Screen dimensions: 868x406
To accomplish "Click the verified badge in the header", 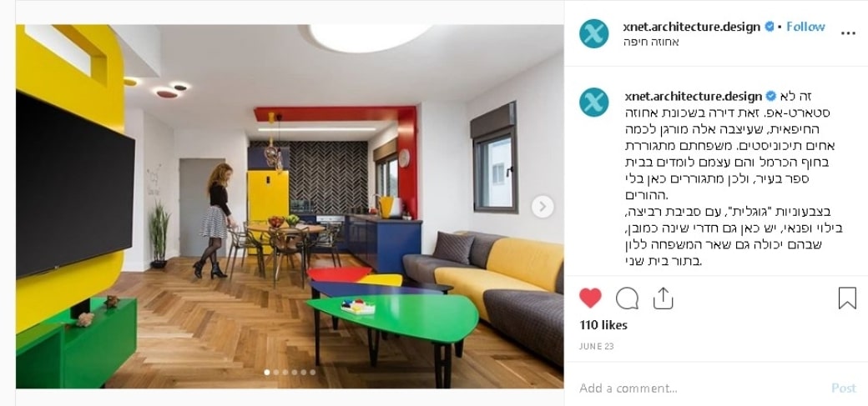I will click(770, 27).
